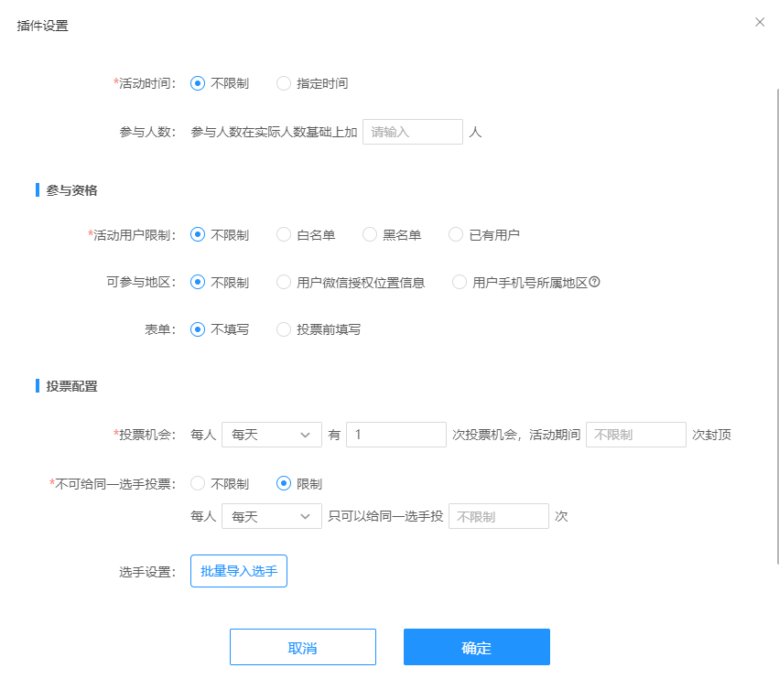Select 不限制 for 可参与地区
Image resolution: width=779 pixels, height=700 pixels.
[x=198, y=283]
